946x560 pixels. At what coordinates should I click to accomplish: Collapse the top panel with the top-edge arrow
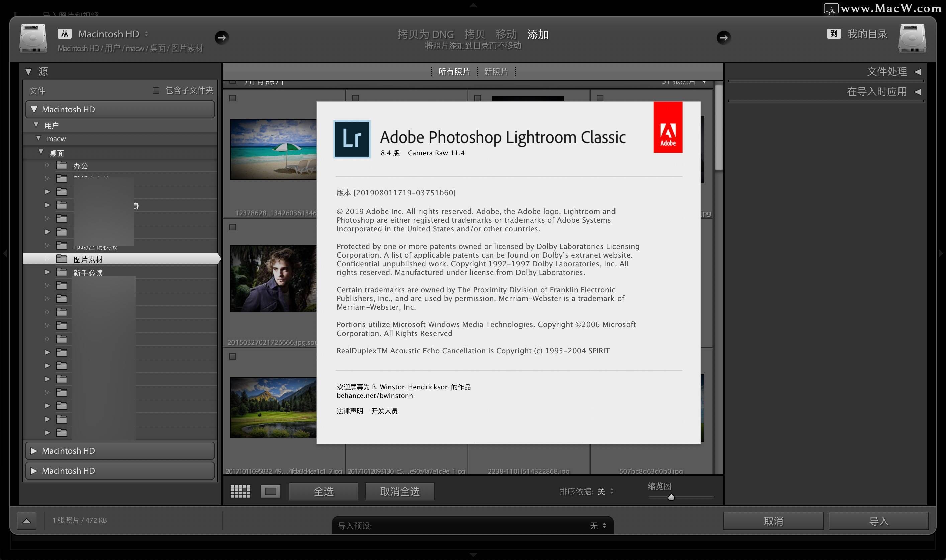click(x=473, y=5)
